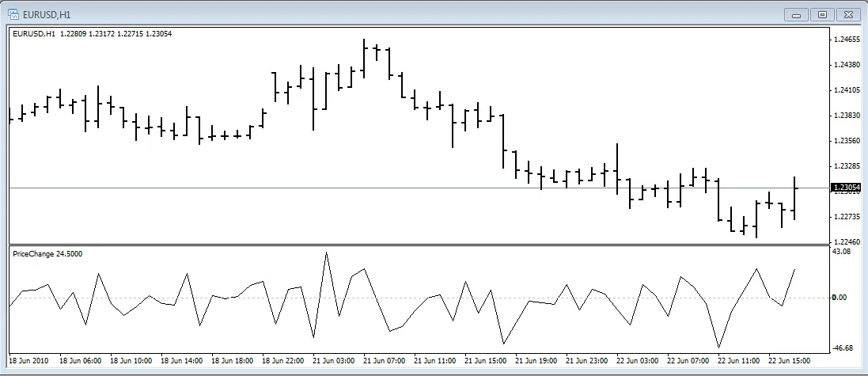The image size is (868, 376).
Task: Select the 21 Jun 07:00 time label
Action: click(x=385, y=361)
